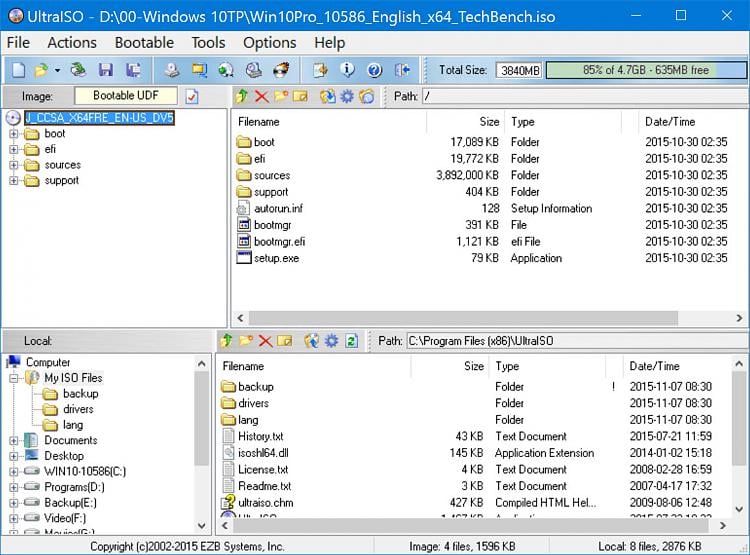Click the red X delete icon in the image pane toolbar
The width and height of the screenshot is (750, 555).
click(261, 96)
